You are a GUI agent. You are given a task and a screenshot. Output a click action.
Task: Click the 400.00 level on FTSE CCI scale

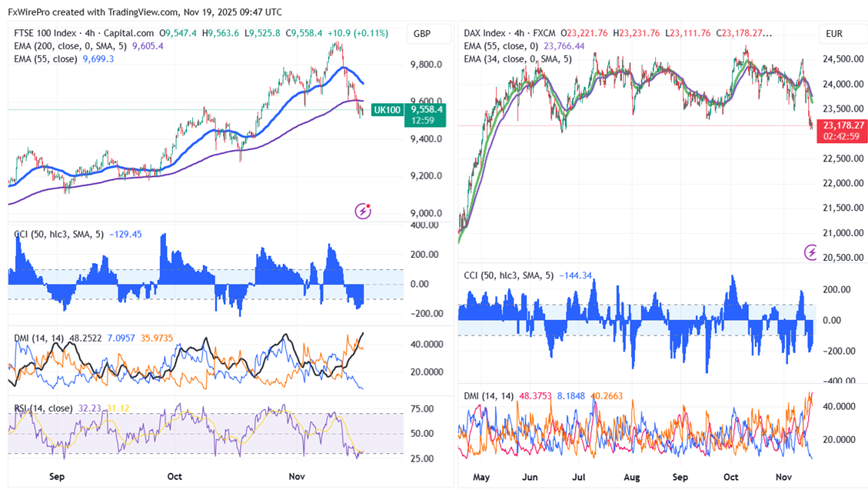point(424,225)
